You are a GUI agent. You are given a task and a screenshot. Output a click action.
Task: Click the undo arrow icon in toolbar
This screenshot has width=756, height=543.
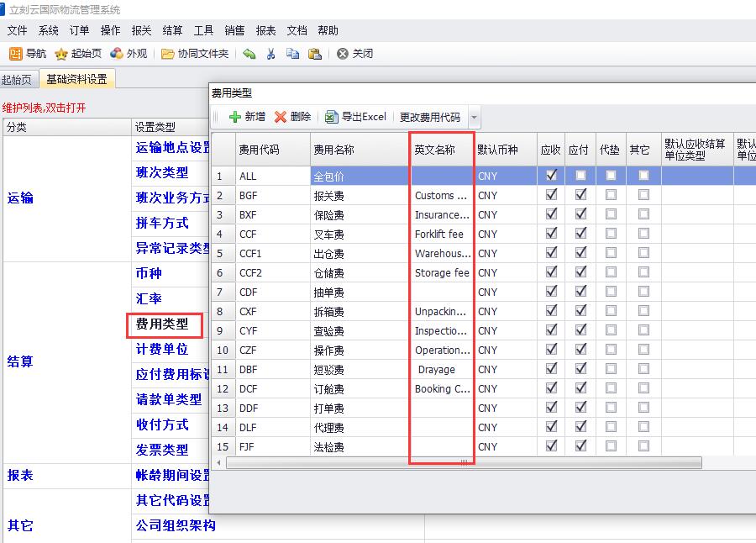tap(249, 54)
